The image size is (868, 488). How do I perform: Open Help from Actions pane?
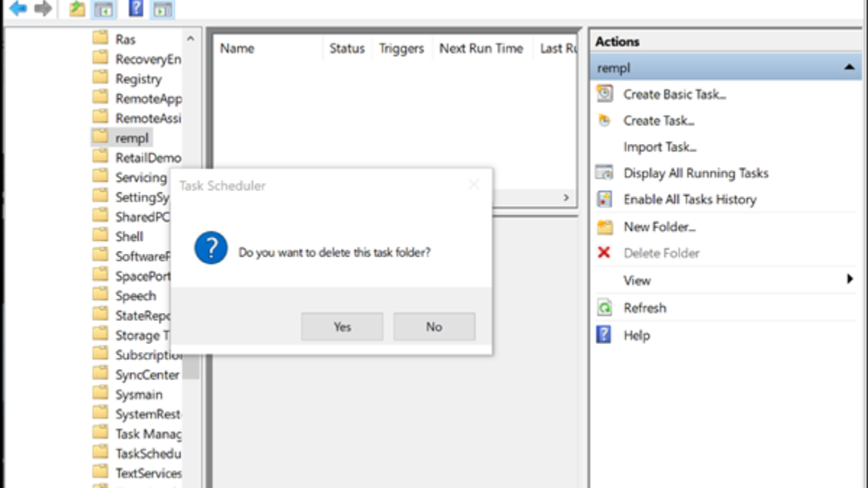pyautogui.click(x=637, y=335)
